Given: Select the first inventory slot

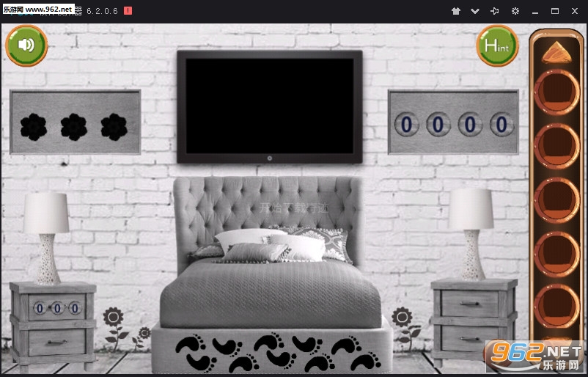Looking at the screenshot, I should (556, 91).
